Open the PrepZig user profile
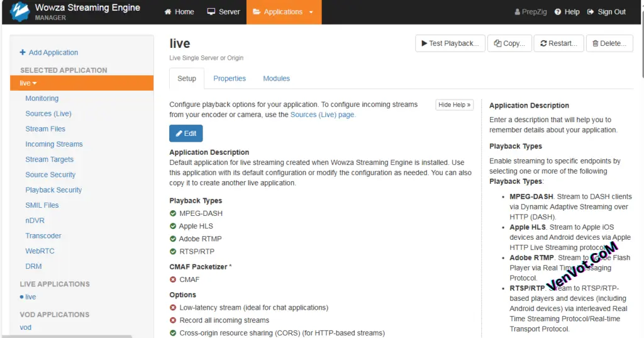Screen dimensions: 644x338 531,12
